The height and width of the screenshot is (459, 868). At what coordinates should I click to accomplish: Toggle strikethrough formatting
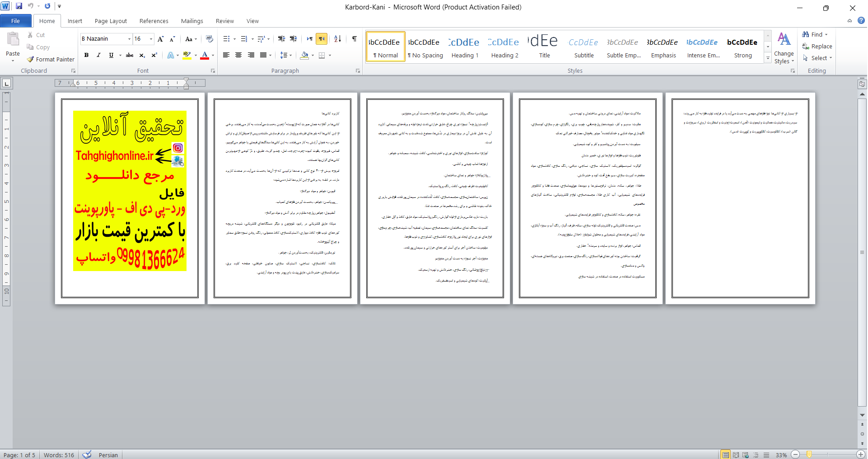click(130, 55)
